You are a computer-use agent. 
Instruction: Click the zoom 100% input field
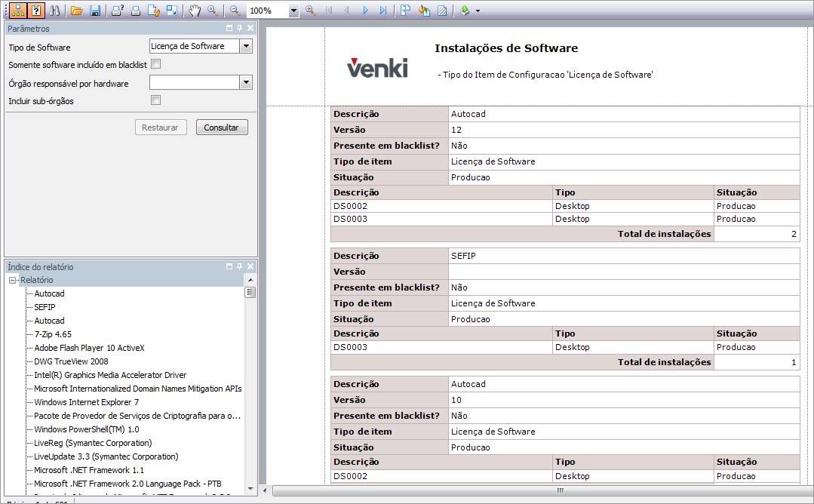(x=267, y=11)
